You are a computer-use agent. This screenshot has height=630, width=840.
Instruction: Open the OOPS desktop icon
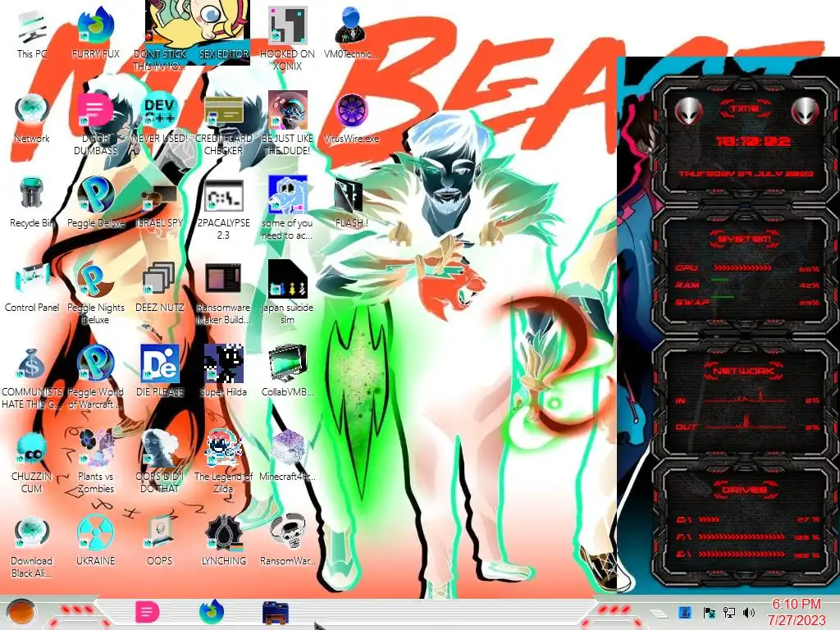tap(160, 541)
